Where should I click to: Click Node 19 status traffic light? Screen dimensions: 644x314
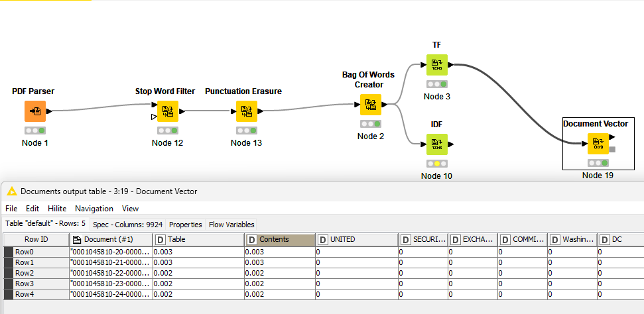(598, 163)
